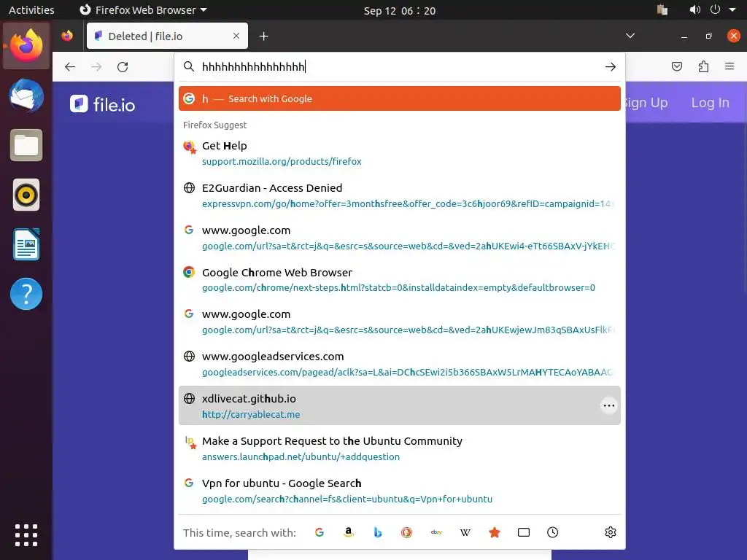
Task: Open the clipboard tray indicator
Action: 662,9
